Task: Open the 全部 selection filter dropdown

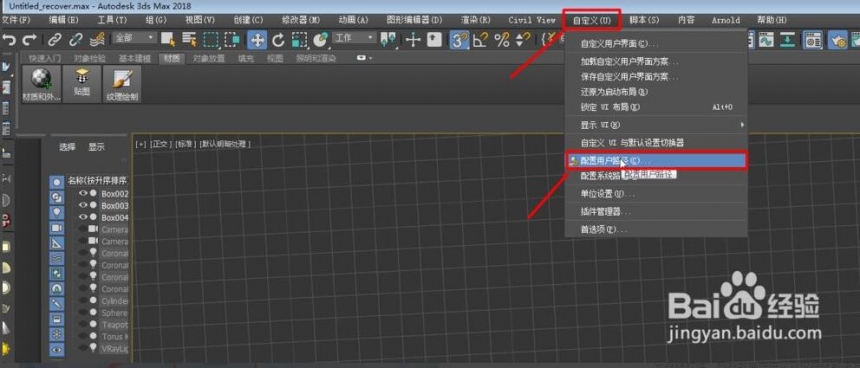Action: point(135,38)
